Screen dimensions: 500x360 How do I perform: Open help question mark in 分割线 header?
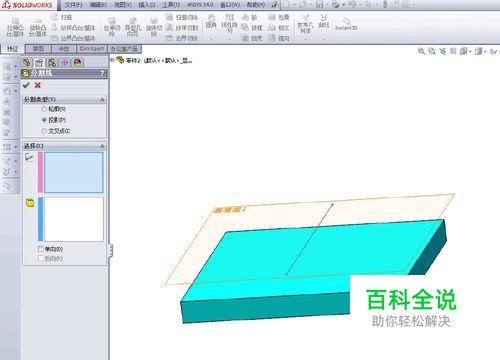(x=103, y=73)
